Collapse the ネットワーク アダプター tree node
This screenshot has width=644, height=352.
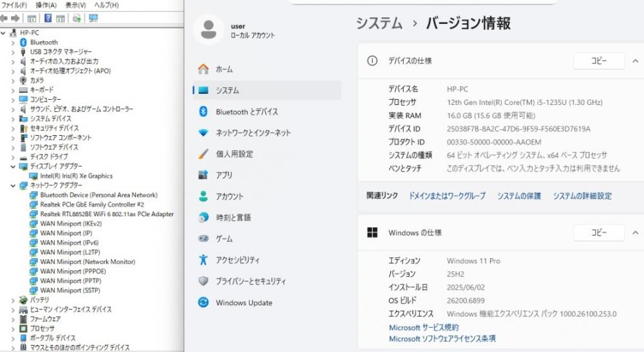pyautogui.click(x=14, y=185)
